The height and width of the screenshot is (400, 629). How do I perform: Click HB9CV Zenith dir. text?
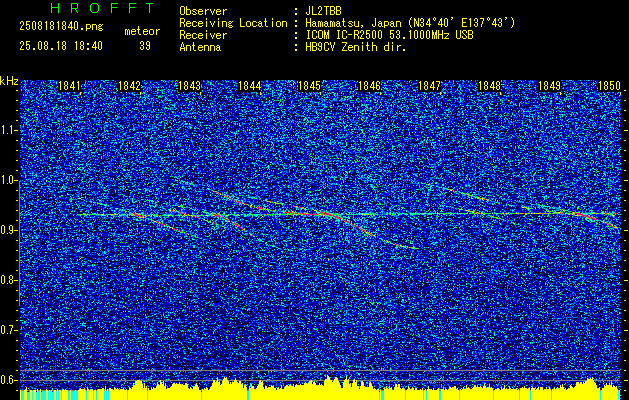[356, 47]
